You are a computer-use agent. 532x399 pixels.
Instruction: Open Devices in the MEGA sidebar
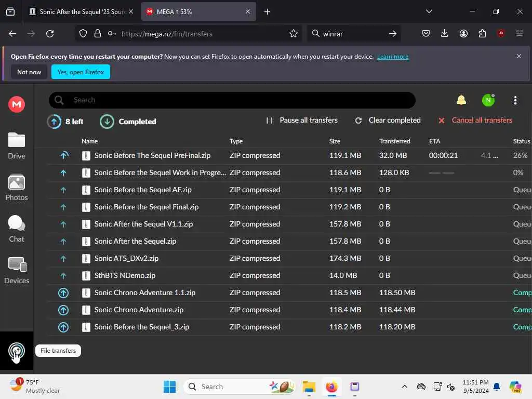coord(16,270)
